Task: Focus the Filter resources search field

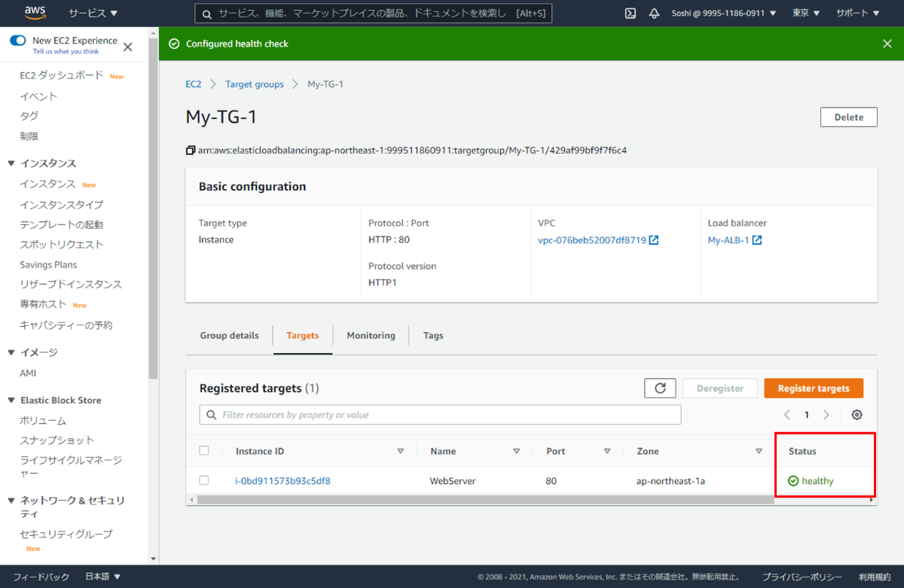Action: pyautogui.click(x=440, y=415)
